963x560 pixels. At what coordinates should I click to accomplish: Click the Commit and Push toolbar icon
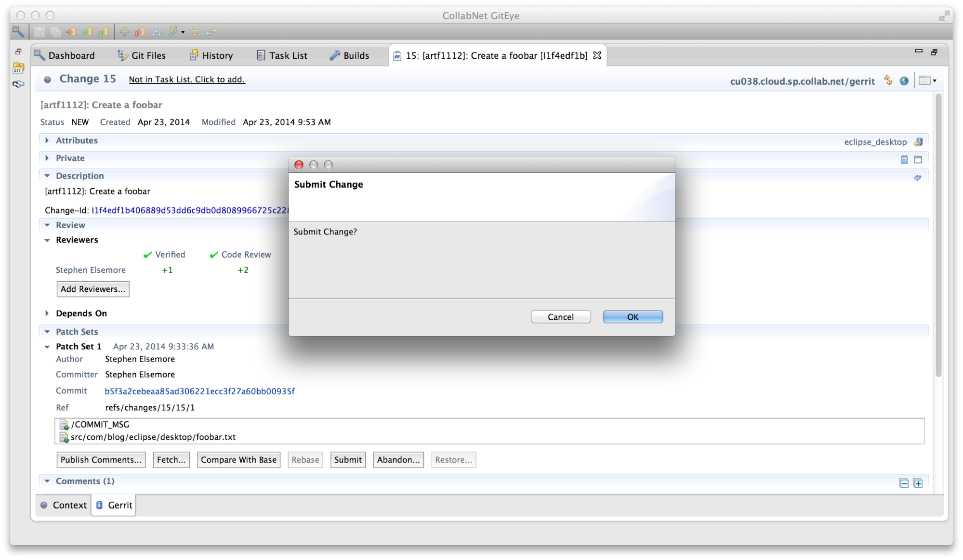pyautogui.click(x=140, y=32)
